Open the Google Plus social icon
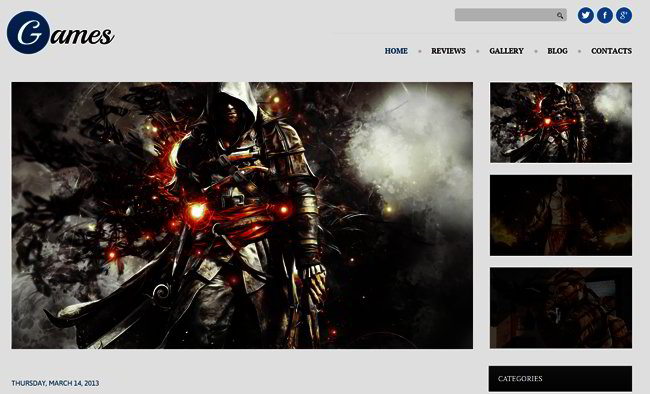650x394 pixels. 624,15
